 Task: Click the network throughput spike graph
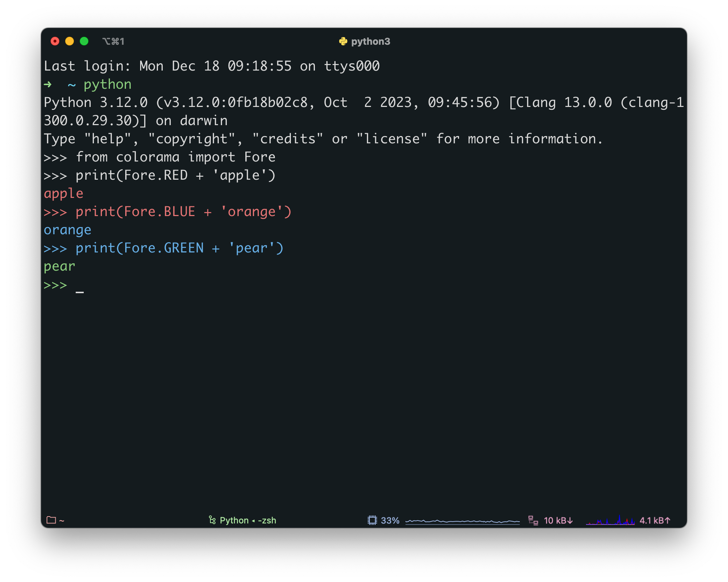pos(610,520)
